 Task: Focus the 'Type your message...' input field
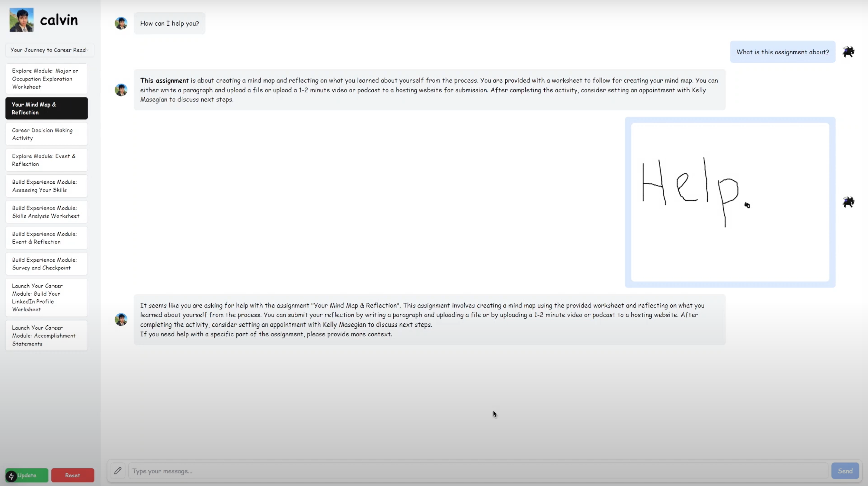(x=478, y=471)
